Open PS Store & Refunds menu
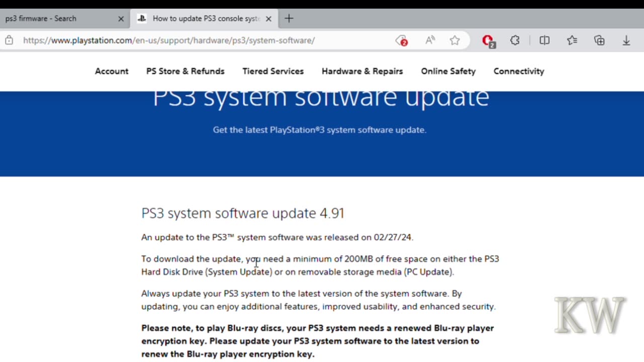Screen dimensions: 644x362 [x=185, y=71]
